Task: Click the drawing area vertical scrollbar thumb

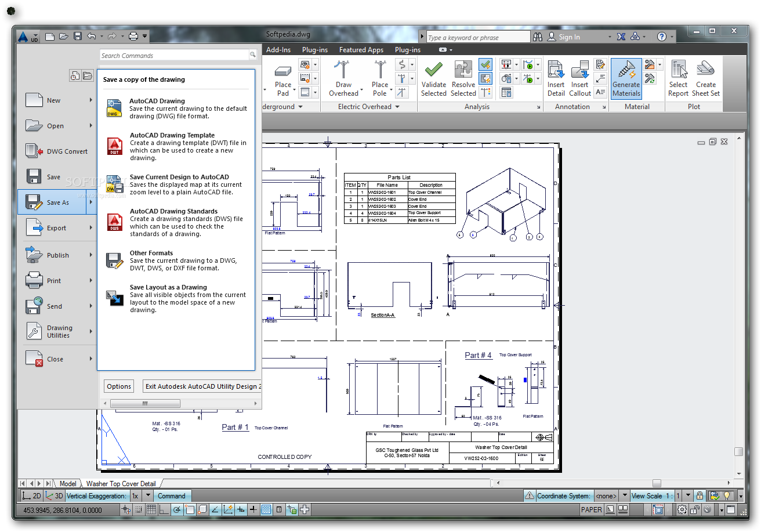Action: pos(738,452)
